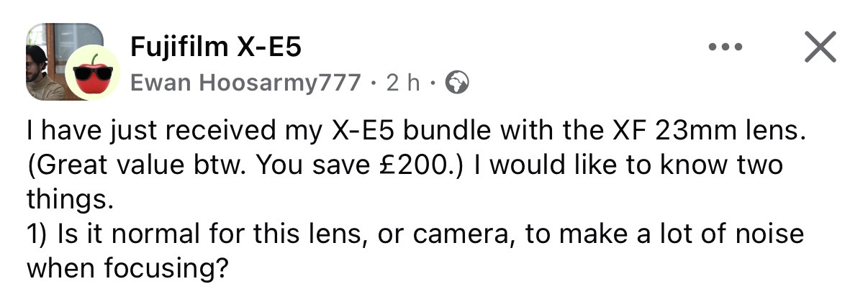
Task: Open the Fujifilm X-E5 group title
Action: click(x=216, y=47)
